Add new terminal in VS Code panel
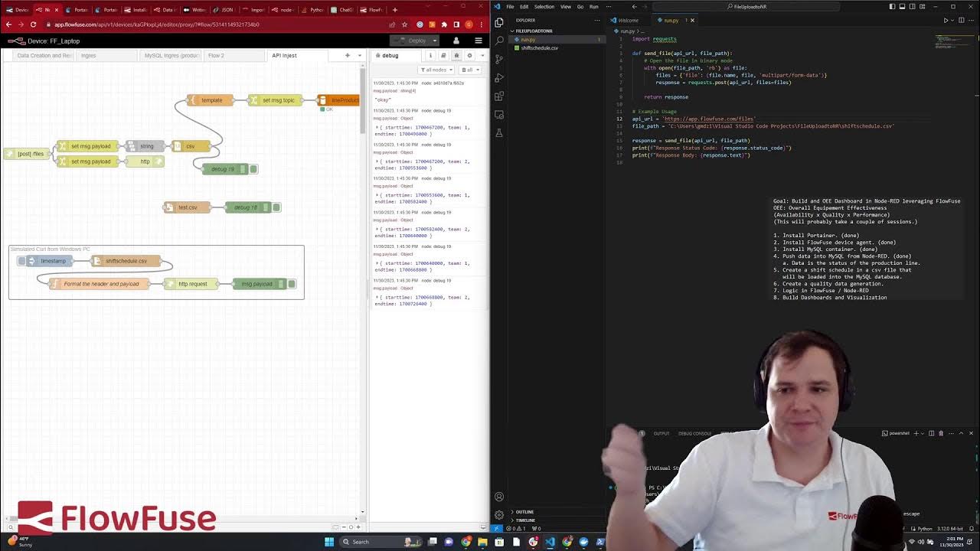Viewport: 980px width, 551px height. tap(916, 433)
